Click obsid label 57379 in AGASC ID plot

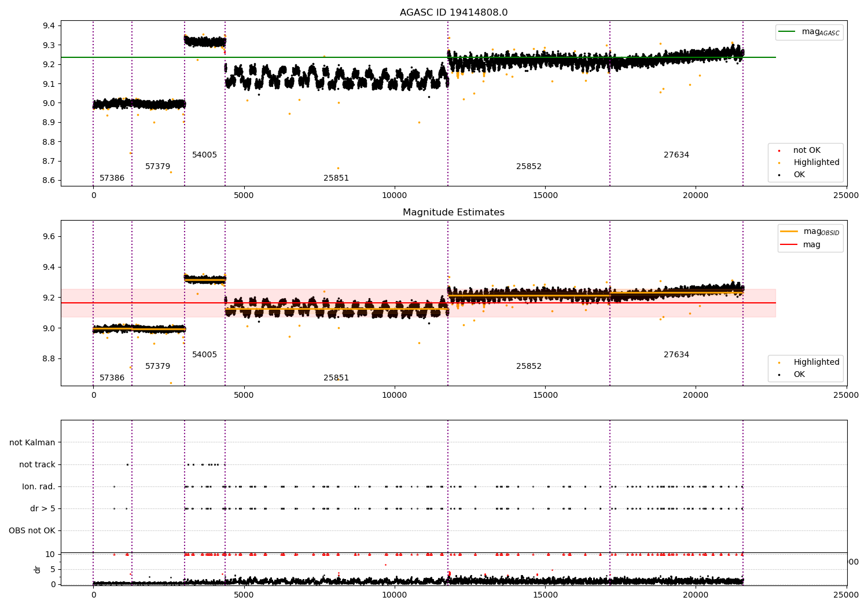[x=157, y=167]
